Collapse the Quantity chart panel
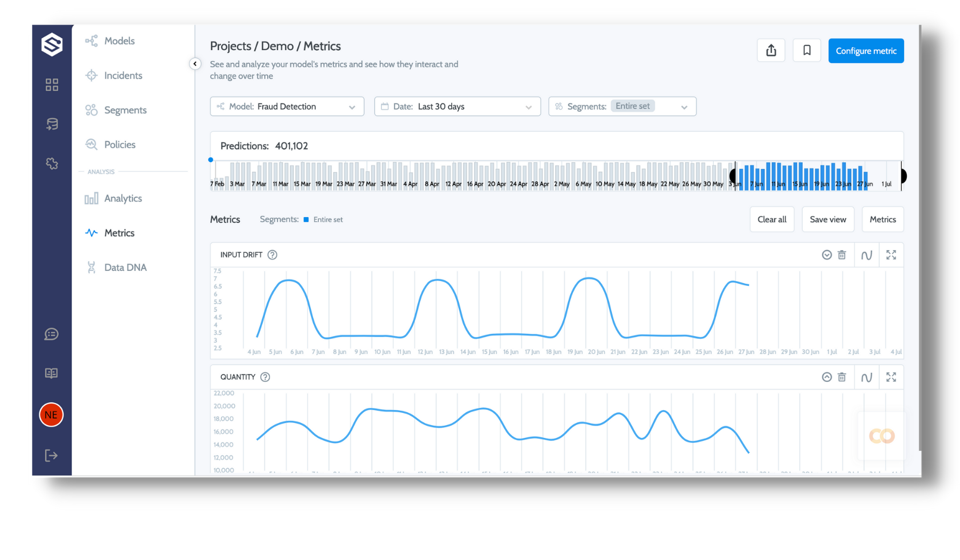 point(827,377)
